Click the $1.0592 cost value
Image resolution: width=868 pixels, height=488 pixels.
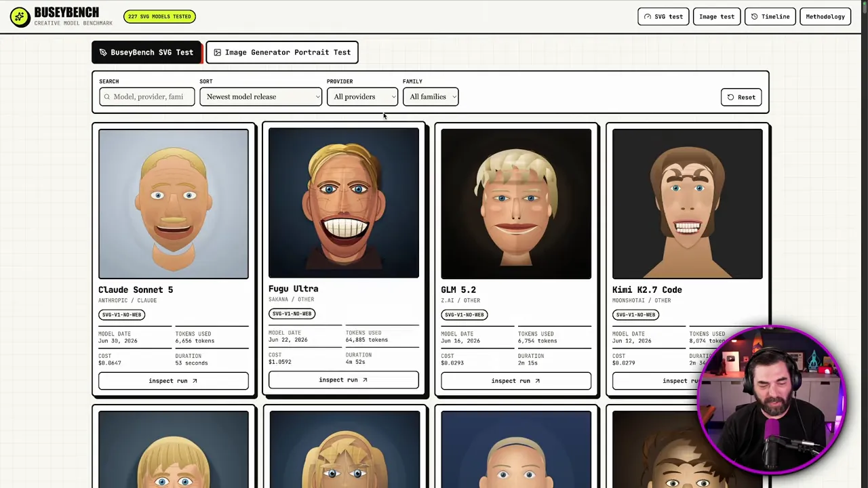tap(280, 362)
